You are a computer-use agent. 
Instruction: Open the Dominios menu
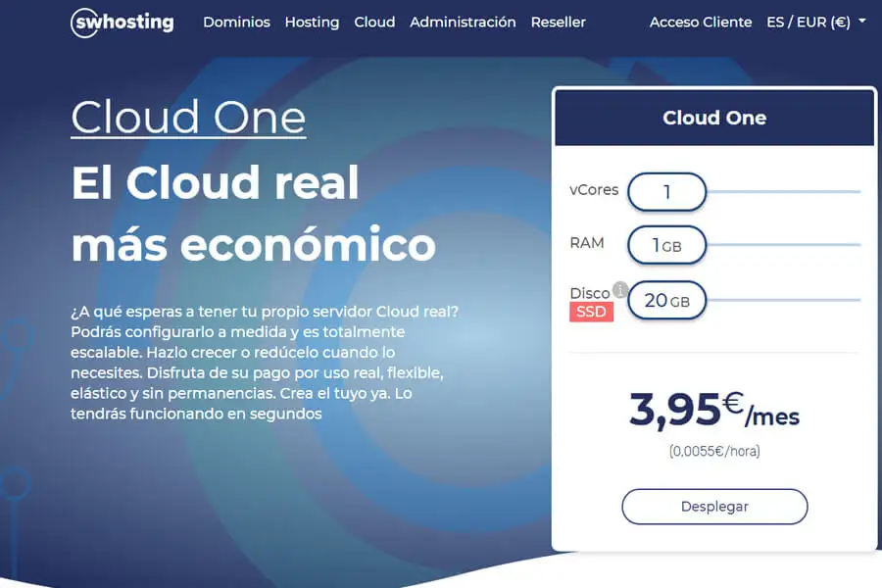coord(236,22)
